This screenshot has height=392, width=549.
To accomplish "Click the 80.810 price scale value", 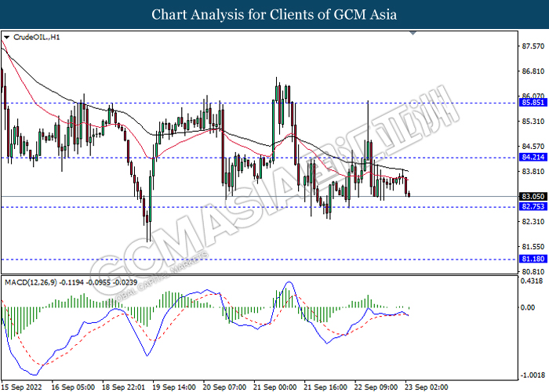I will 533,271.
